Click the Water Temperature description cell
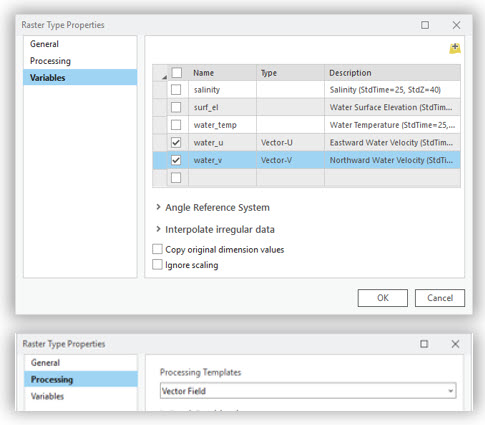485x425 pixels. tap(393, 125)
